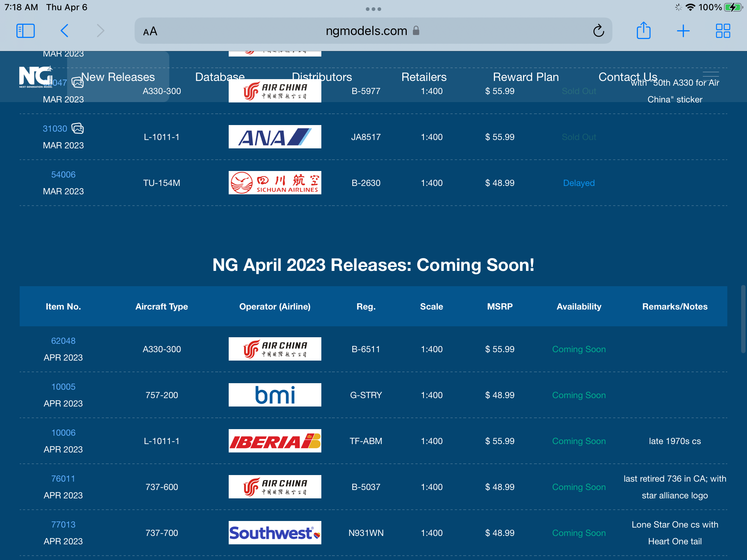This screenshot has height=560, width=747.
Task: Open the Distributors page
Action: coord(322,77)
